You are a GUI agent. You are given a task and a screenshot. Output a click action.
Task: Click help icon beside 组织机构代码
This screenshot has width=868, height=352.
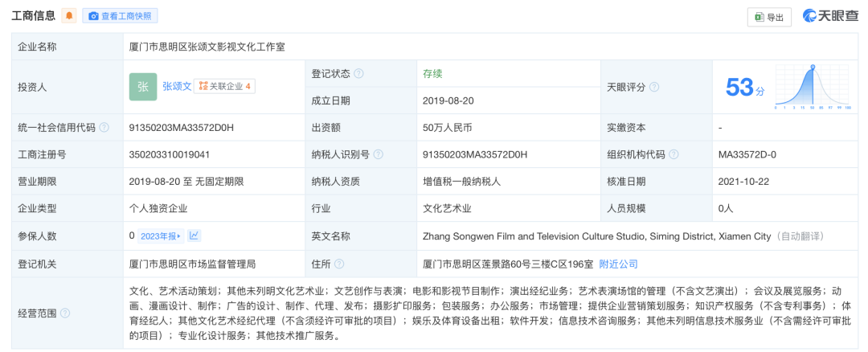pyautogui.click(x=674, y=155)
